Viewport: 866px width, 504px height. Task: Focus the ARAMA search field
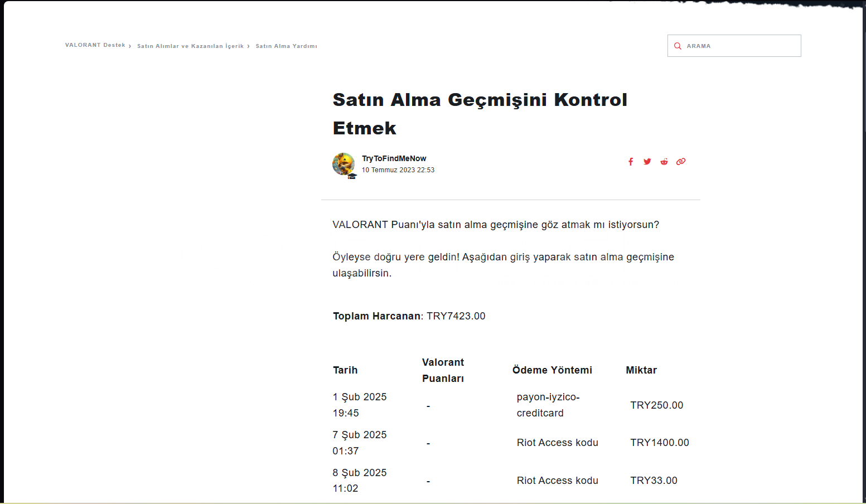click(x=734, y=46)
